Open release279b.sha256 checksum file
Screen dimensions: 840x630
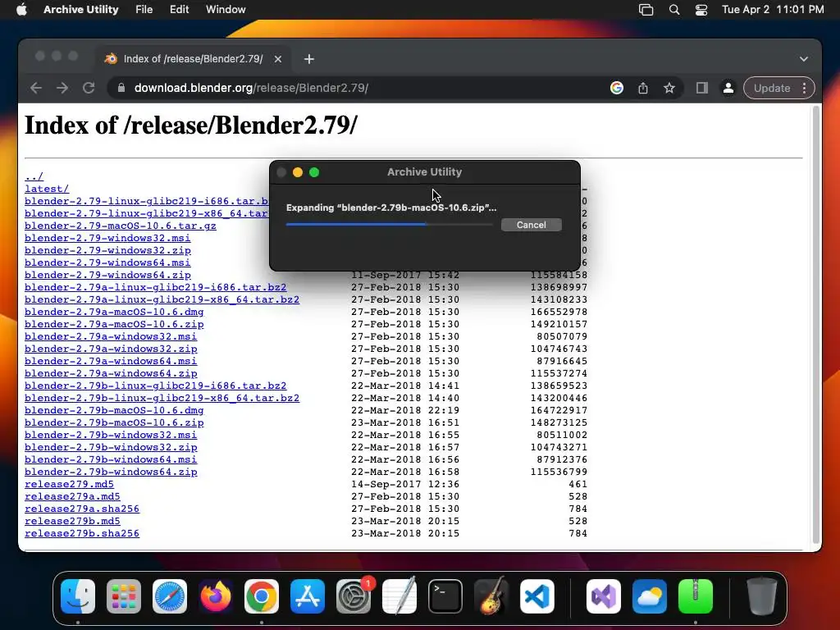tap(82, 533)
